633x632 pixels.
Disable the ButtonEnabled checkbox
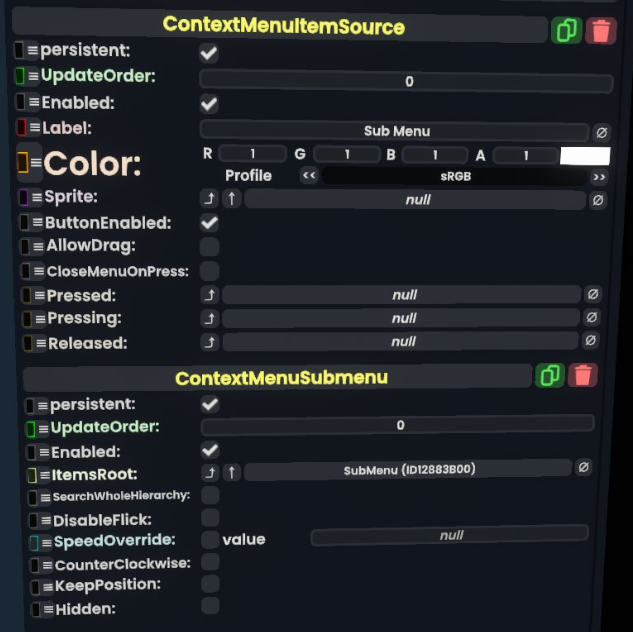[210, 223]
